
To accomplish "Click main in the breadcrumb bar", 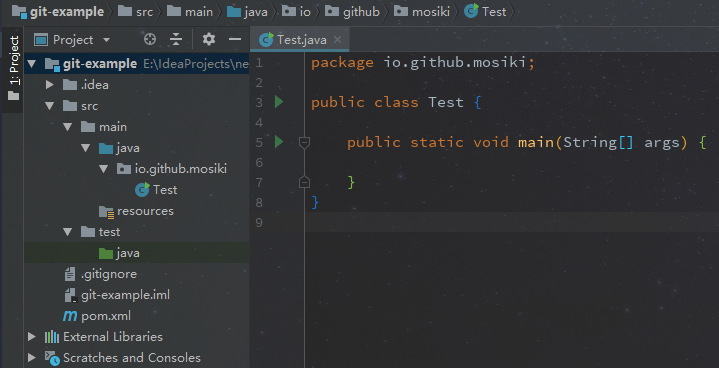I will 199,12.
